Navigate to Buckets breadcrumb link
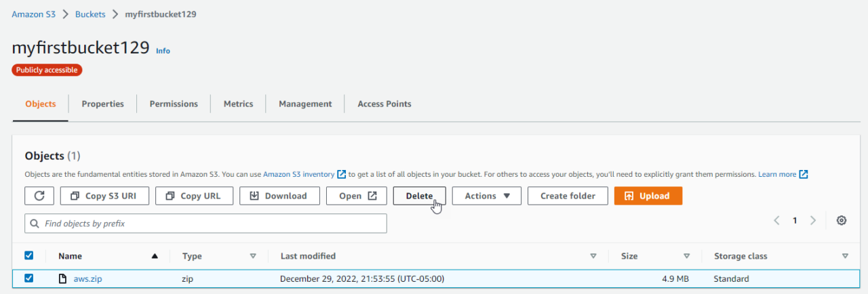The width and height of the screenshot is (868, 294). pos(90,14)
